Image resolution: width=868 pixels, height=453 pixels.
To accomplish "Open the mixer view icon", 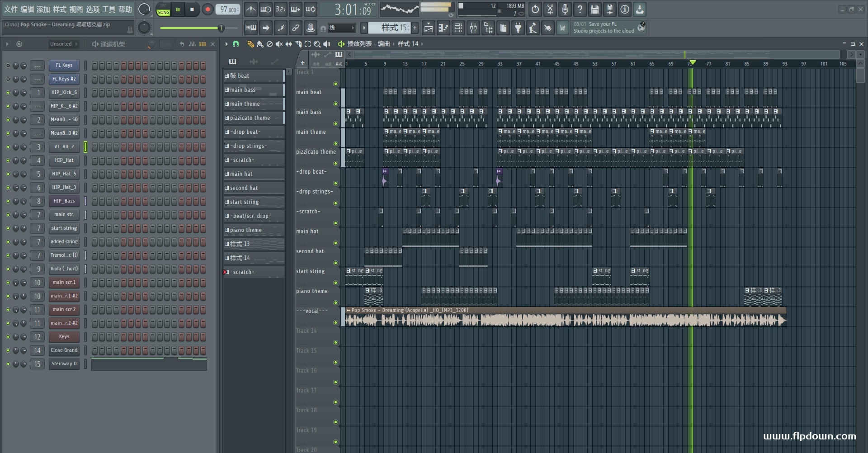I will pyautogui.click(x=473, y=28).
